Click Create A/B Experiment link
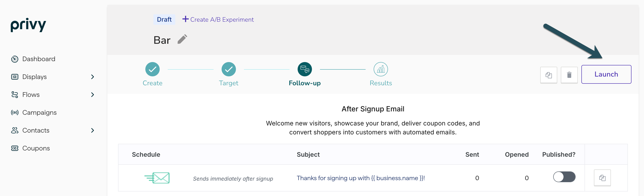This screenshot has height=196, width=644. point(218,19)
